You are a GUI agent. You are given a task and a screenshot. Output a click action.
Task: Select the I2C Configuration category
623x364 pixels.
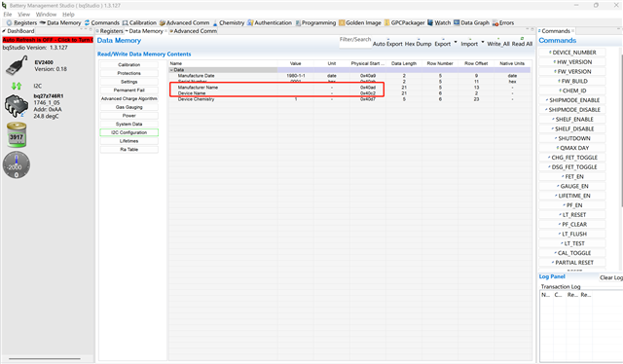pos(129,132)
